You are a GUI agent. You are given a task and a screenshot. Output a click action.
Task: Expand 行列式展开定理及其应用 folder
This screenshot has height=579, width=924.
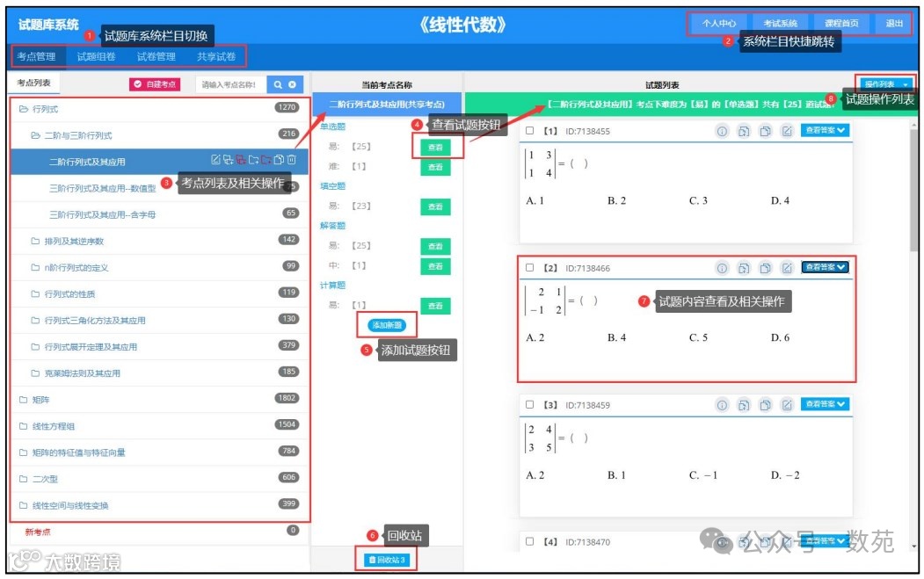pos(35,347)
